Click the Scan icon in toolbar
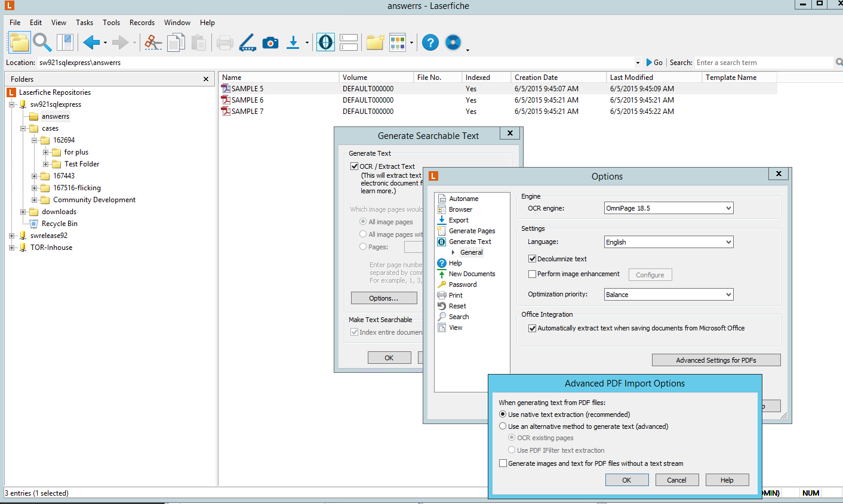 pyautogui.click(x=248, y=42)
